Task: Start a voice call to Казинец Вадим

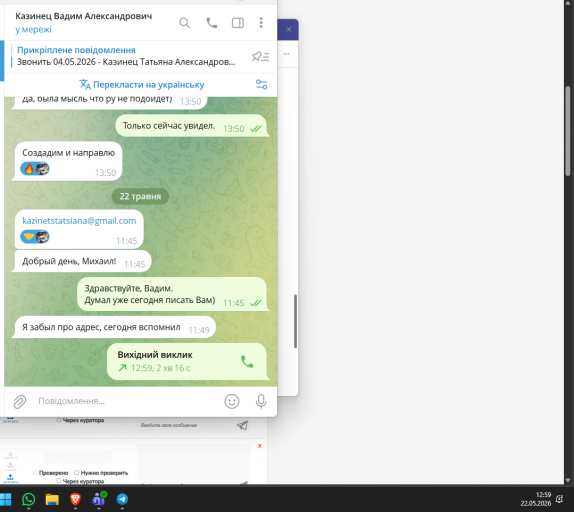Action: pyautogui.click(x=212, y=23)
